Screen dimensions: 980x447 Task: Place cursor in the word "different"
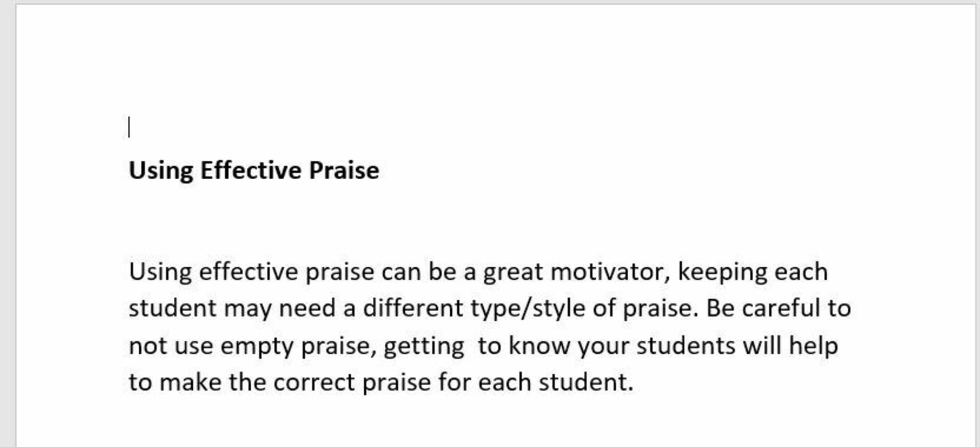point(412,308)
